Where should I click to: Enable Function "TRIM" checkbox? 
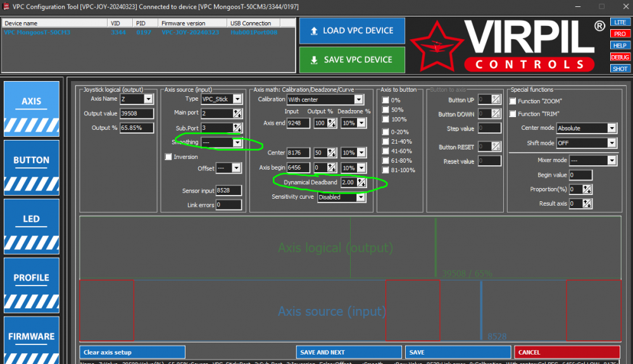513,114
